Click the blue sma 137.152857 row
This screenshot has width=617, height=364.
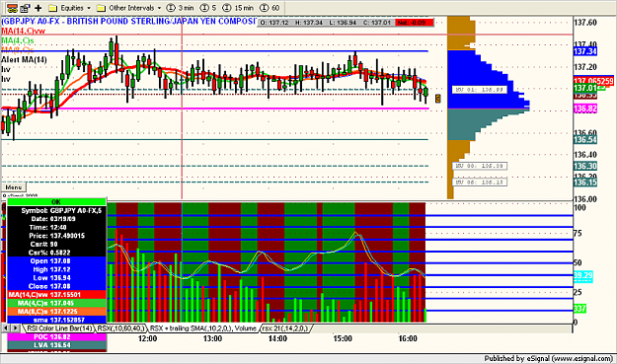[x=56, y=320]
